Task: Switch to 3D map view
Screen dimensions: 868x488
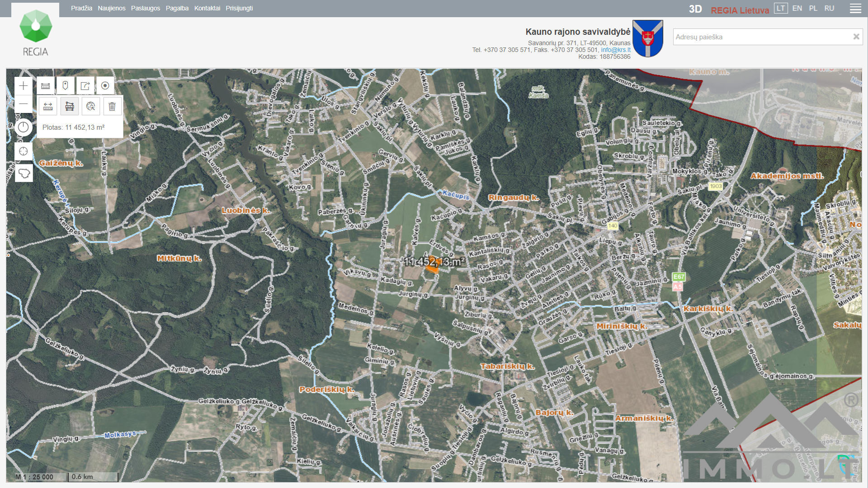Action: click(x=695, y=9)
